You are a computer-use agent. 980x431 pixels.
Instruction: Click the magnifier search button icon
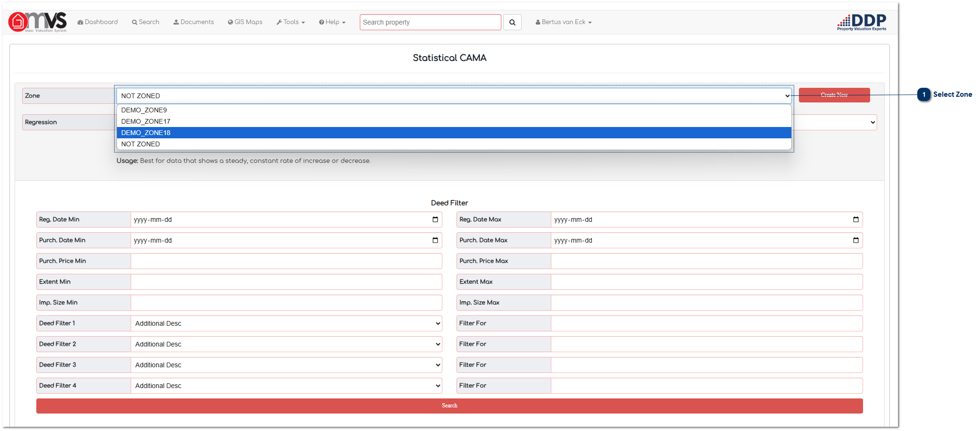click(512, 22)
